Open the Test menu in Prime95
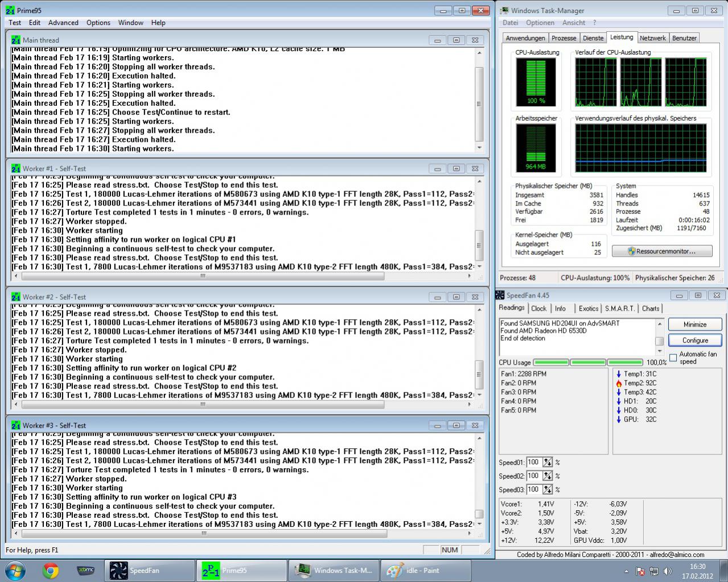Screen dimensions: 728x582 [x=15, y=23]
